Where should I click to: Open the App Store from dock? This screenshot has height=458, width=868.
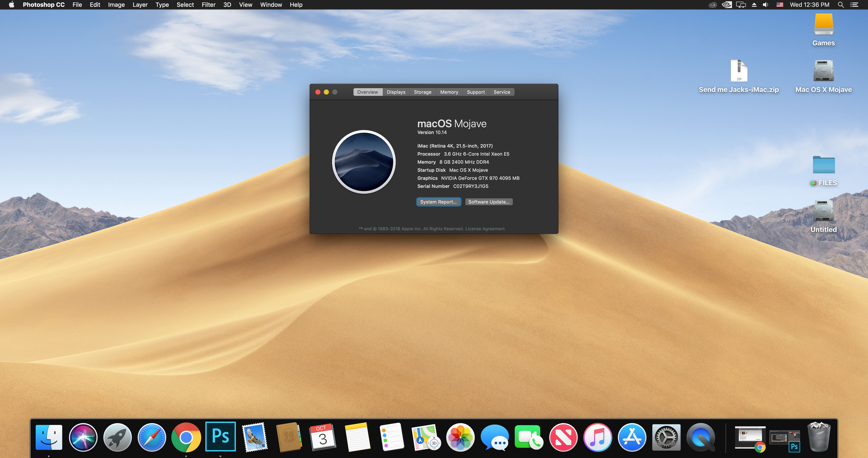632,437
